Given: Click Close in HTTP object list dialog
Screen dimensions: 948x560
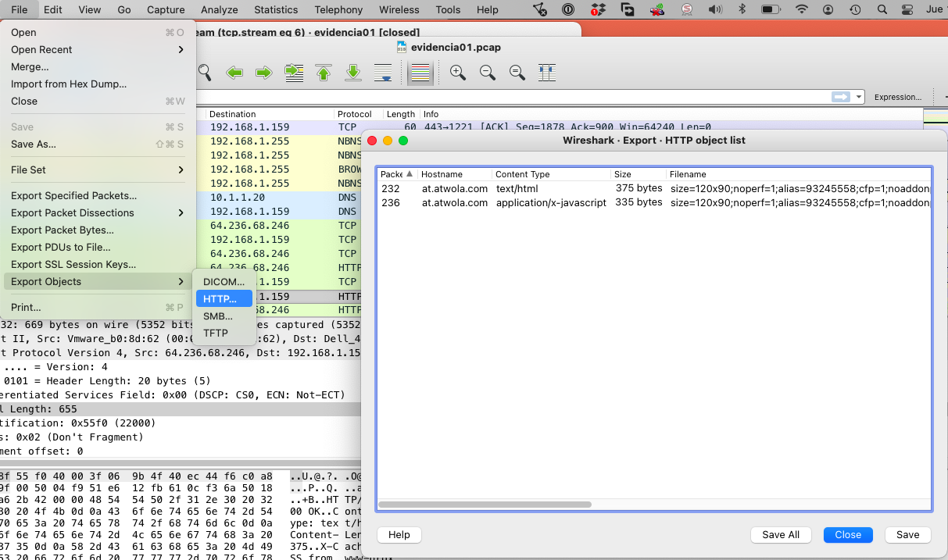Looking at the screenshot, I should click(847, 535).
